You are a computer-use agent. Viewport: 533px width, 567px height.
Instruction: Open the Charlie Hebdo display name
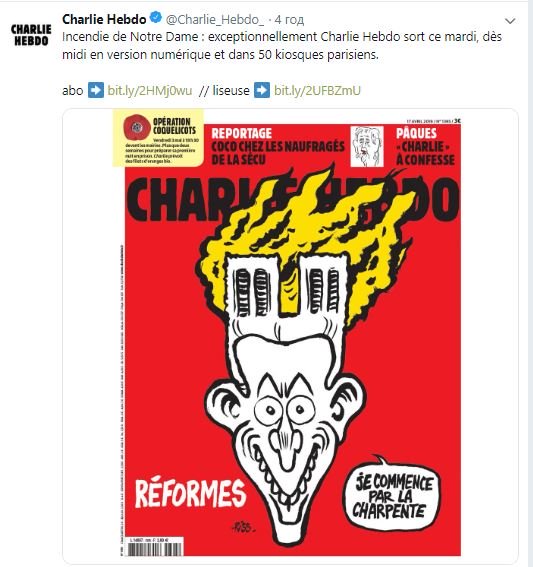[x=104, y=19]
